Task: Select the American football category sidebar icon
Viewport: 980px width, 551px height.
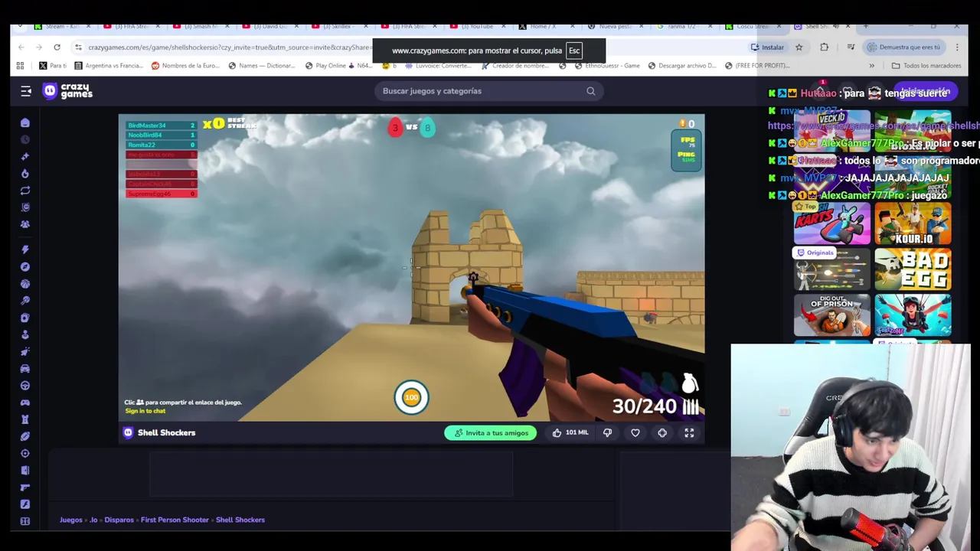Action: tap(25, 436)
